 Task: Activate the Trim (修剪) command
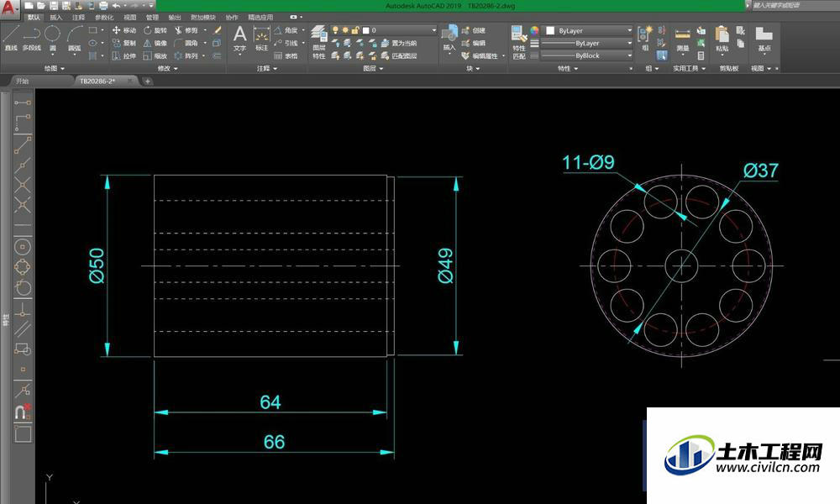[x=186, y=30]
